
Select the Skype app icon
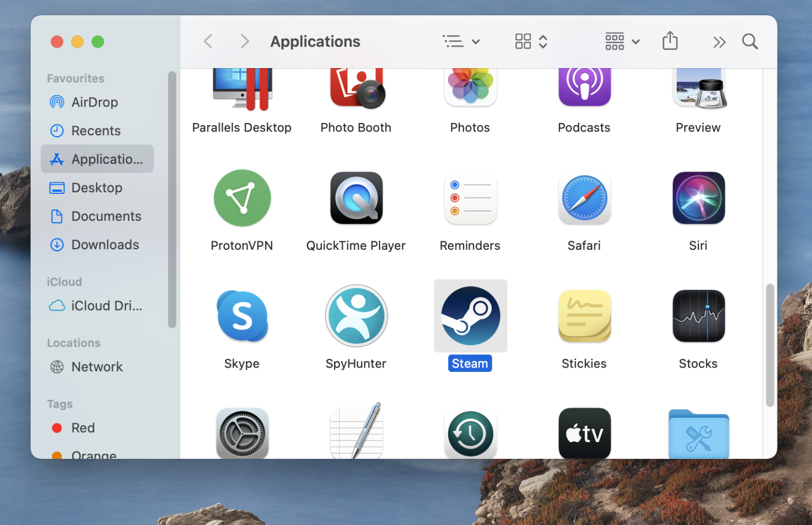(242, 316)
